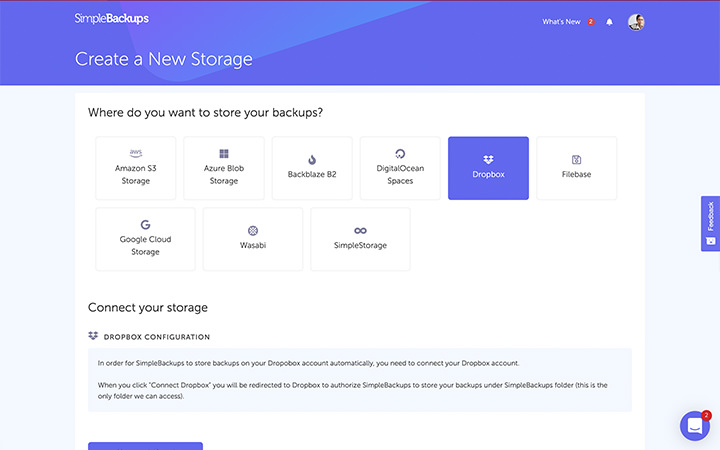Click the blue button below configuration
The width and height of the screenshot is (720, 450).
[x=145, y=446]
